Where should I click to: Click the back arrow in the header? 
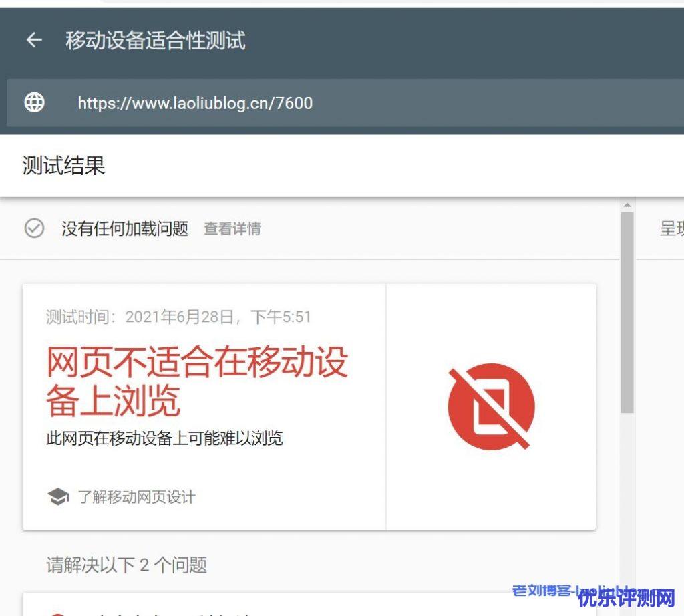point(34,41)
